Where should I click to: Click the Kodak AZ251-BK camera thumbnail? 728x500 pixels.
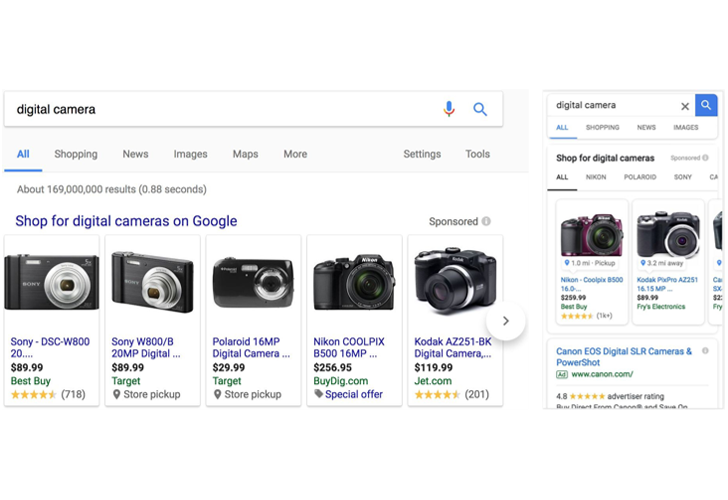454,279
